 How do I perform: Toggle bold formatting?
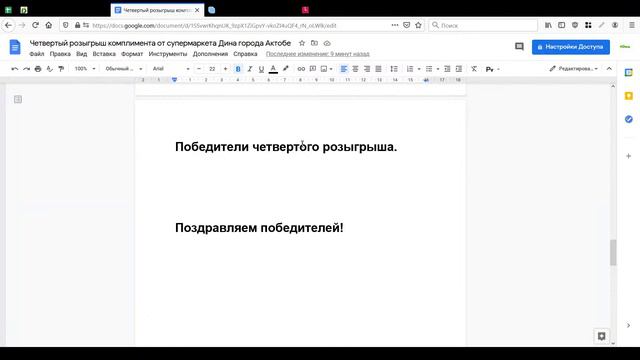pos(238,69)
